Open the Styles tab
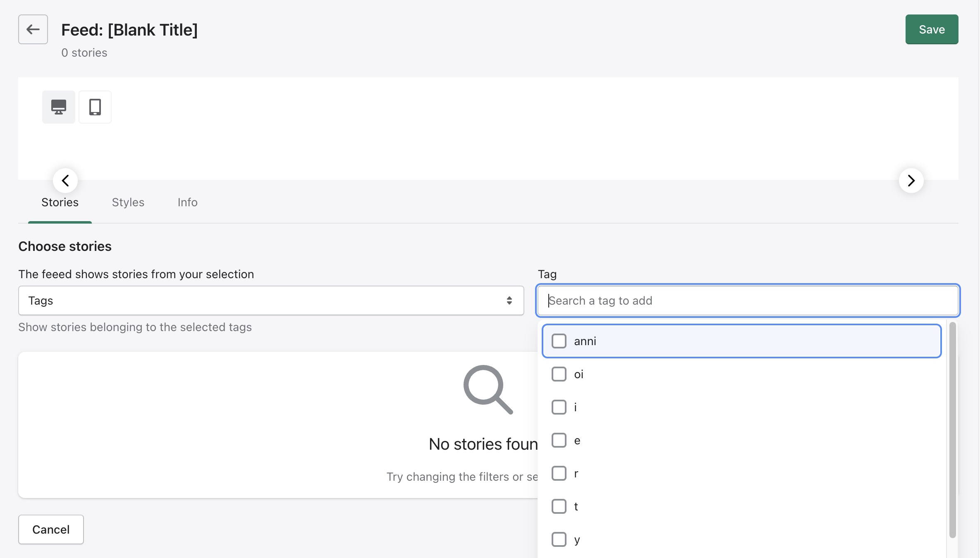Image resolution: width=980 pixels, height=558 pixels. [x=128, y=202]
